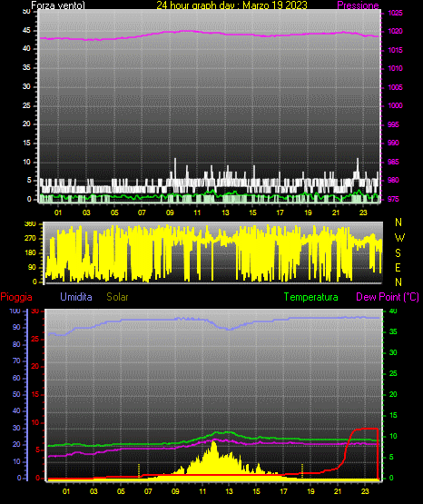423x504 pixels.
Task: Click the 23 hour tick on wind graph
Action: pos(363,212)
